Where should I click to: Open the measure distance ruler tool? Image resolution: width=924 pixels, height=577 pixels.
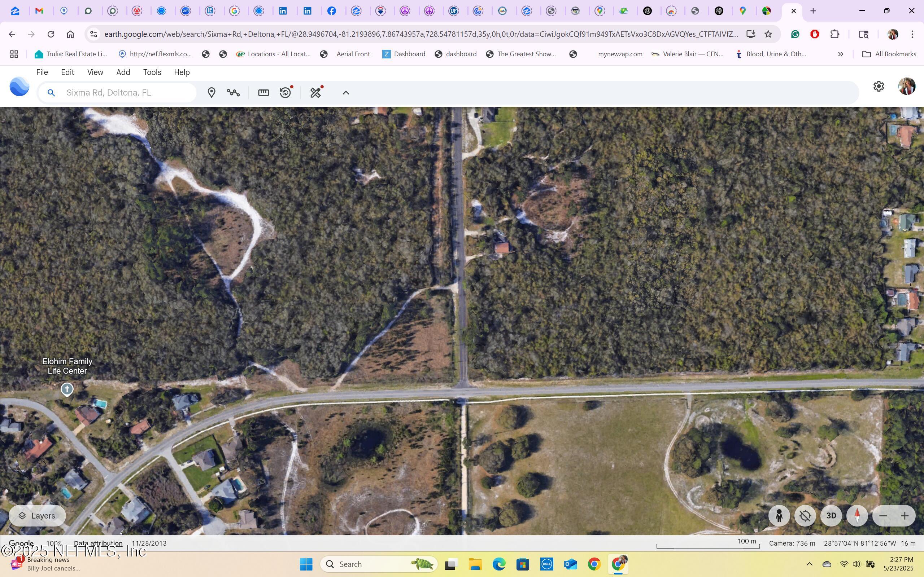(x=263, y=92)
